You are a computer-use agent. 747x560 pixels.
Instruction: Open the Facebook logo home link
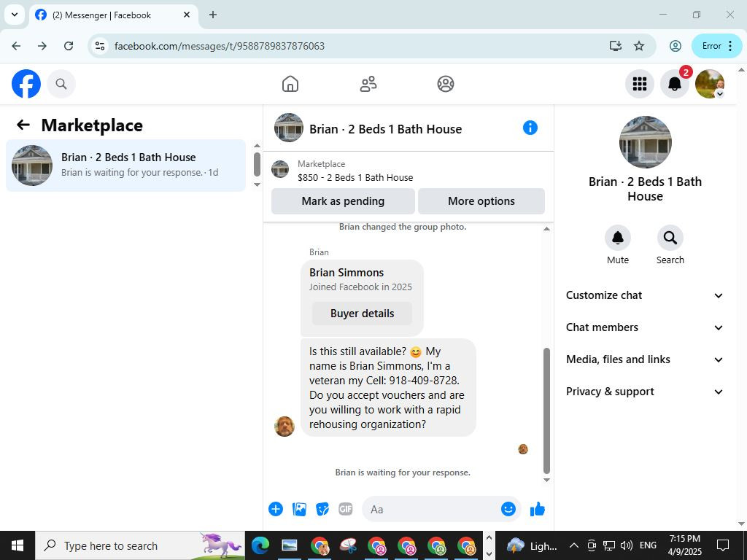pyautogui.click(x=26, y=84)
